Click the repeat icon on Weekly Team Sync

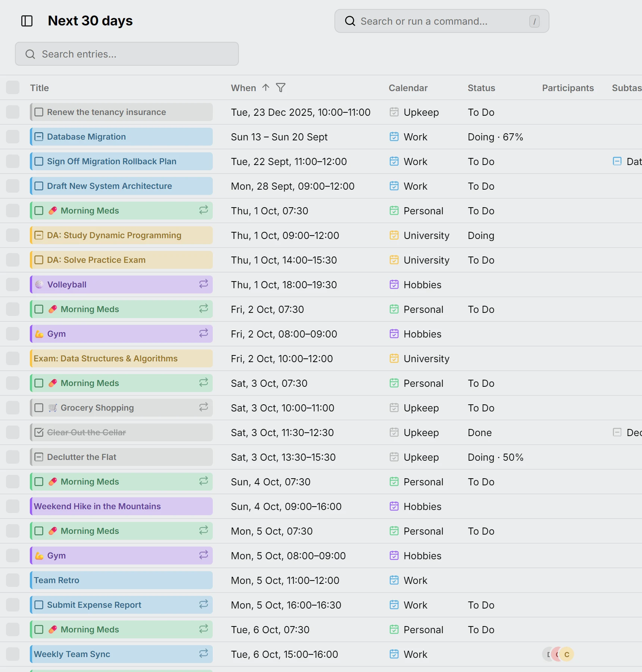pos(203,654)
